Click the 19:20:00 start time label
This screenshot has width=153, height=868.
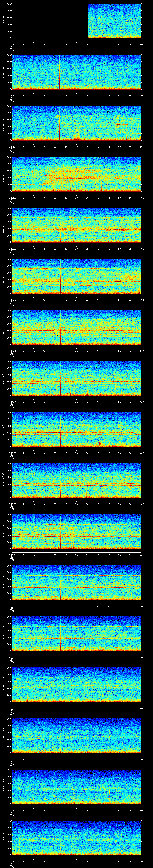point(12,606)
